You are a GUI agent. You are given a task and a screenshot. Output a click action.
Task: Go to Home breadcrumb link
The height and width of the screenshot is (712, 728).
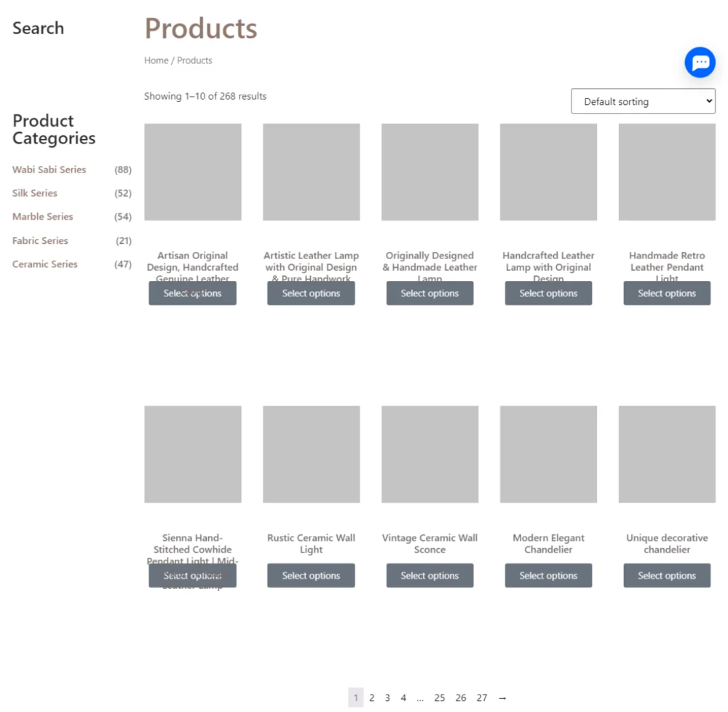click(156, 60)
